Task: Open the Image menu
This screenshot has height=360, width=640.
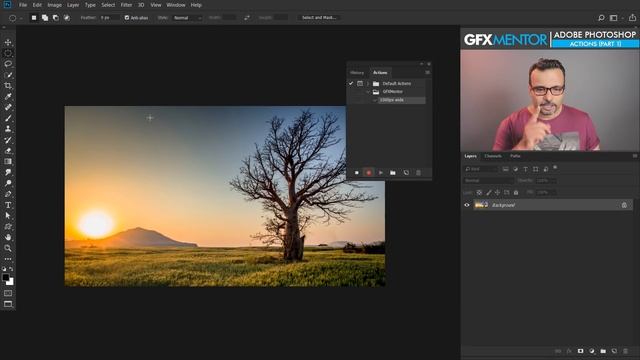Action: tap(54, 5)
